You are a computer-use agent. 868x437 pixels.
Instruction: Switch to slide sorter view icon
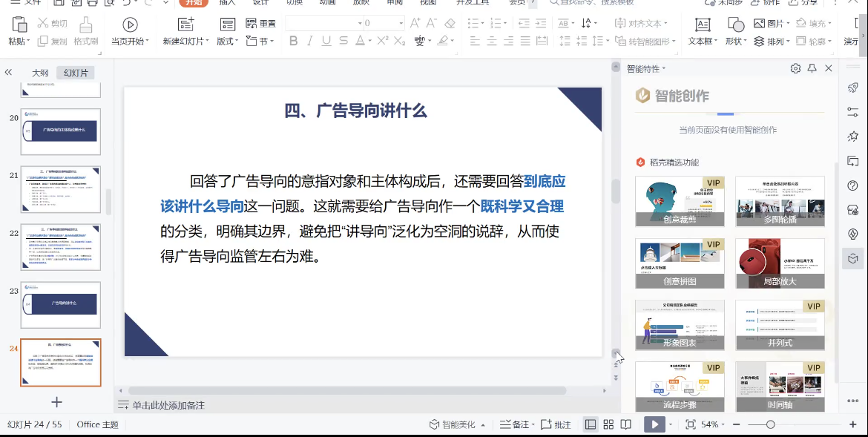pyautogui.click(x=608, y=424)
